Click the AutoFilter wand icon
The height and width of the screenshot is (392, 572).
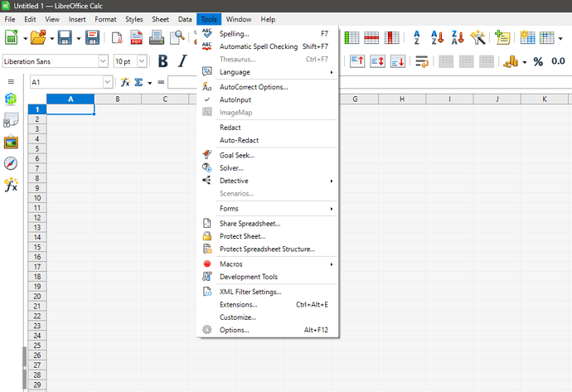click(477, 37)
